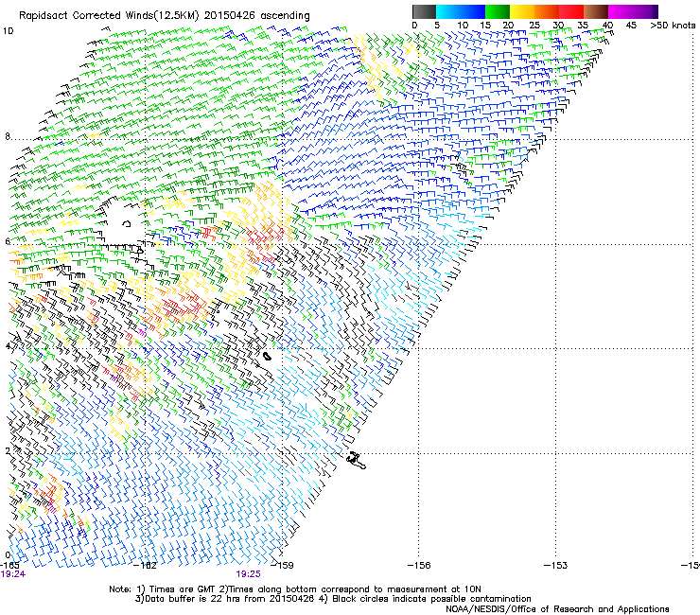Pick the magenta 40-45 knots legend swatch
The height and width of the screenshot is (615, 700).
coord(621,11)
